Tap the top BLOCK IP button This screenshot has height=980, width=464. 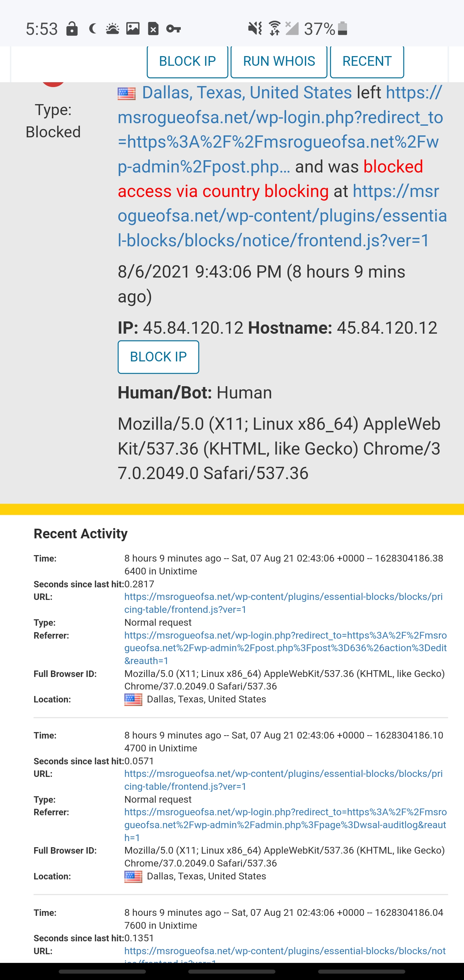(187, 61)
